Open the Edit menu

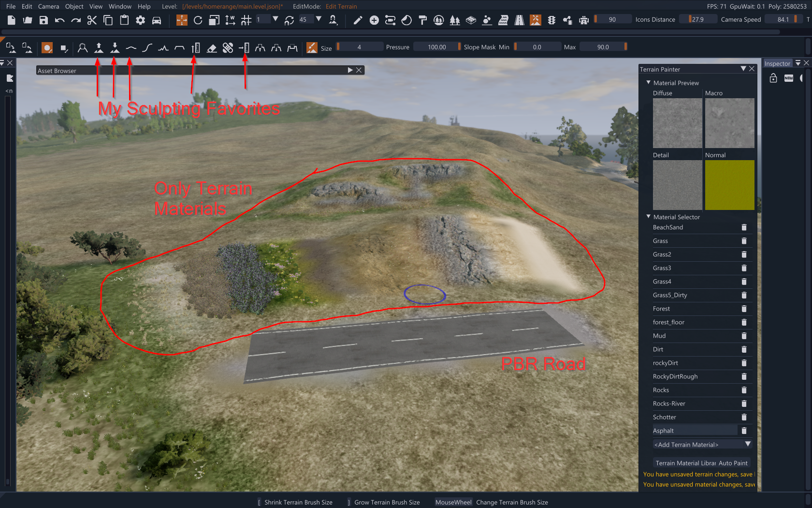coord(27,6)
